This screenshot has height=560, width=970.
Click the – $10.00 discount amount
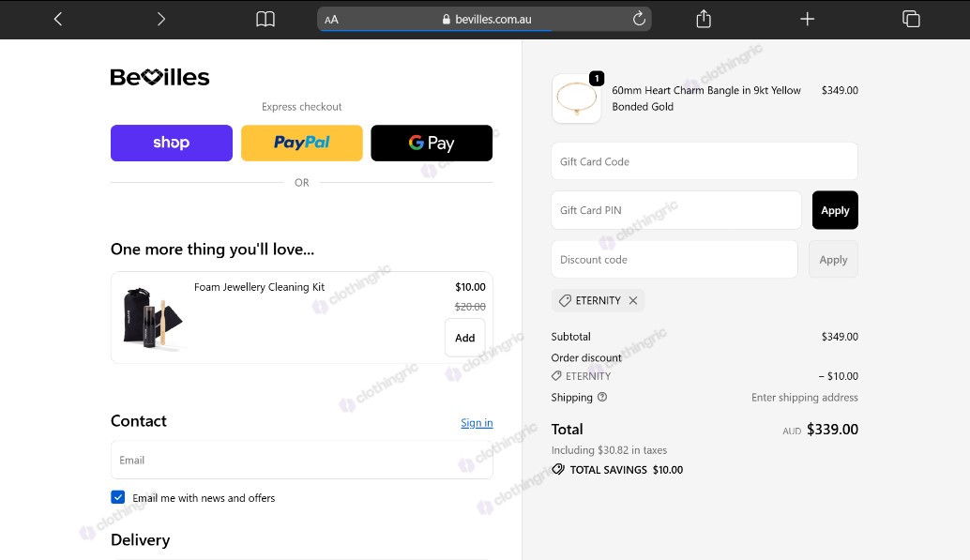(839, 376)
